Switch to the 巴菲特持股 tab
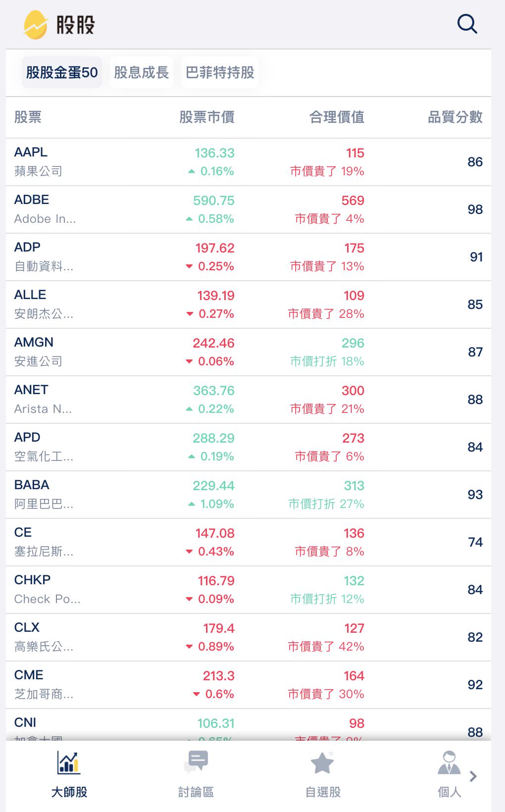 pos(220,73)
